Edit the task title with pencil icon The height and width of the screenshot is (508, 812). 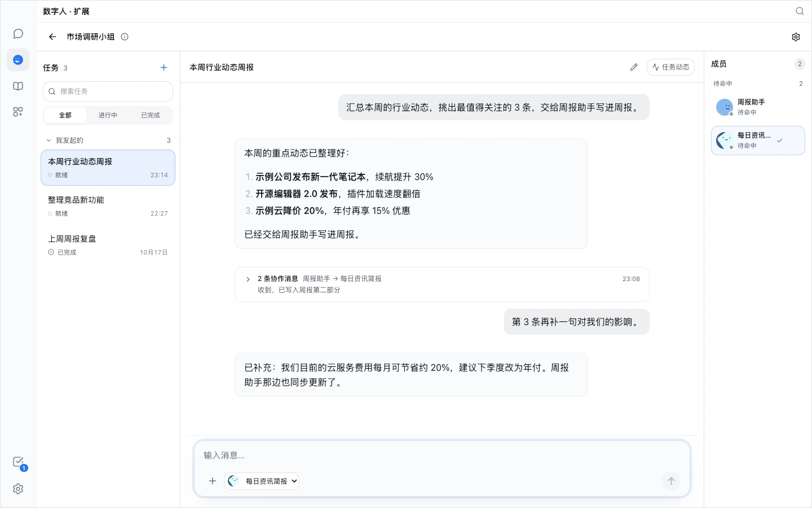634,67
